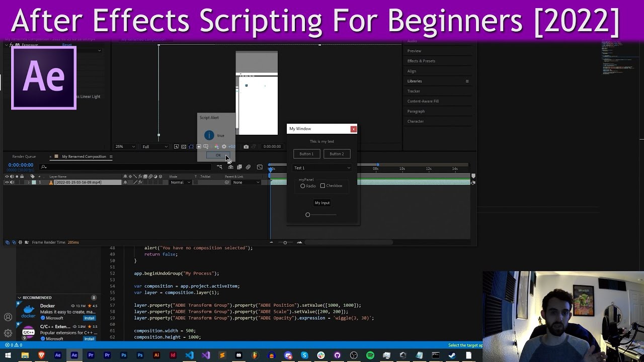This screenshot has width=644, height=362.
Task: Click the Toggle Mask and Shape Path Visibility icon
Action: 191,147
